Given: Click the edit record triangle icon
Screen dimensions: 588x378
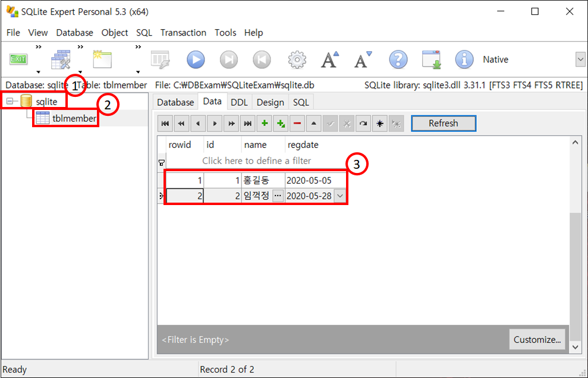Looking at the screenshot, I should (314, 124).
